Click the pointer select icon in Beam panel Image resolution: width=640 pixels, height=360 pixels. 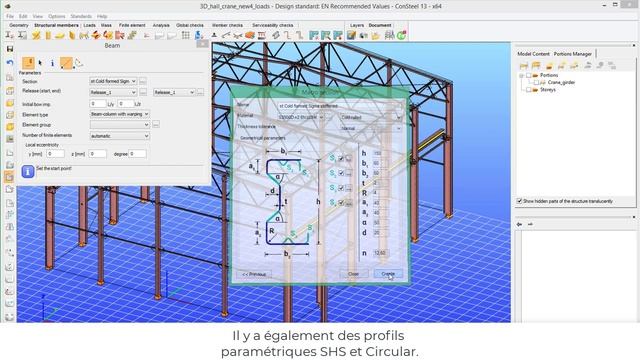(40, 63)
